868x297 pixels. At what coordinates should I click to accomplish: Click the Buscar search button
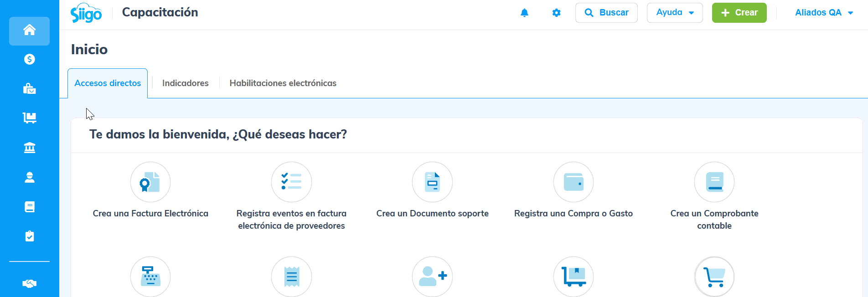606,13
